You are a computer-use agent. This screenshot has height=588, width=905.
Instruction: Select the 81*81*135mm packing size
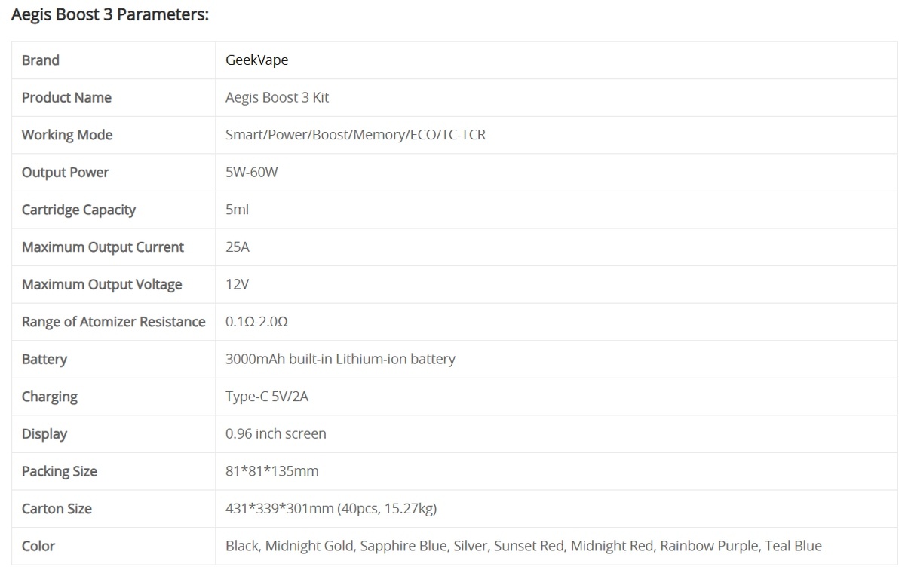(272, 471)
